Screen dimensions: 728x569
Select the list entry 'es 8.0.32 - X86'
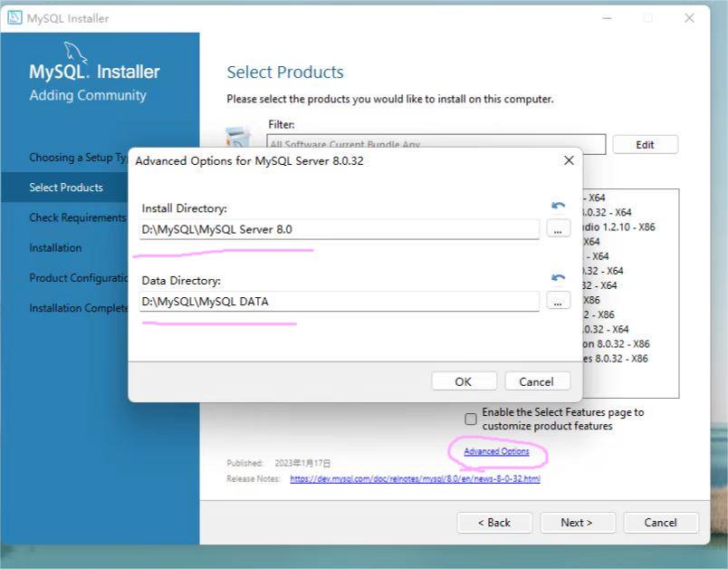615,359
